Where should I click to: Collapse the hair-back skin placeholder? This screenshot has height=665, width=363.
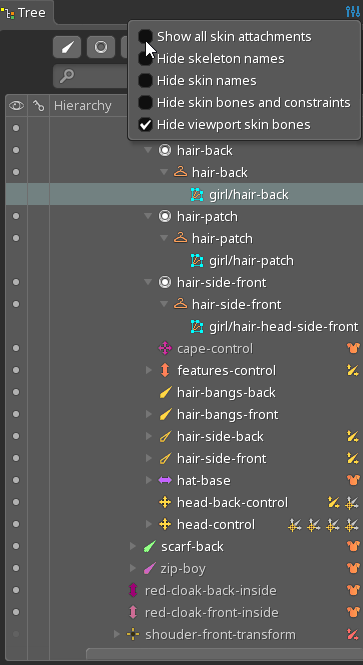(x=164, y=172)
